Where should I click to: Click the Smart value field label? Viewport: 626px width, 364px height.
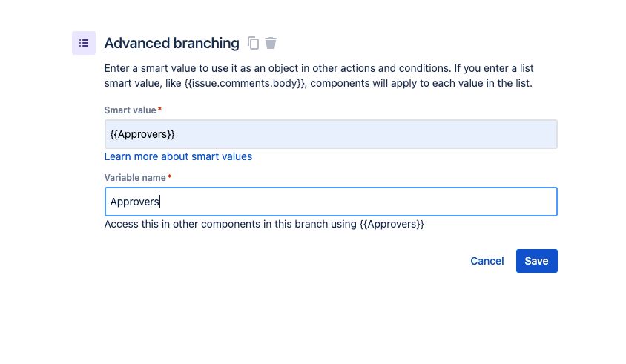130,110
